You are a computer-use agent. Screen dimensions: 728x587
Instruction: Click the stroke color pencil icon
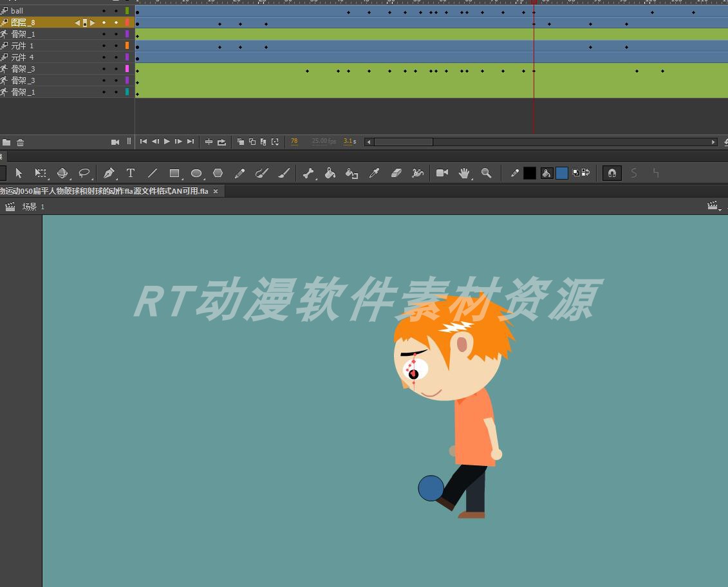pos(514,173)
